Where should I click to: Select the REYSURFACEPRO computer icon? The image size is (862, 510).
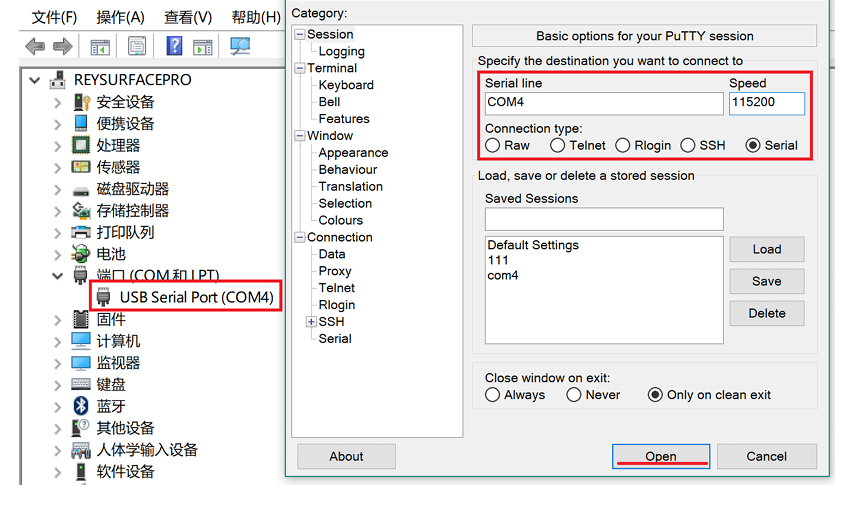click(57, 80)
